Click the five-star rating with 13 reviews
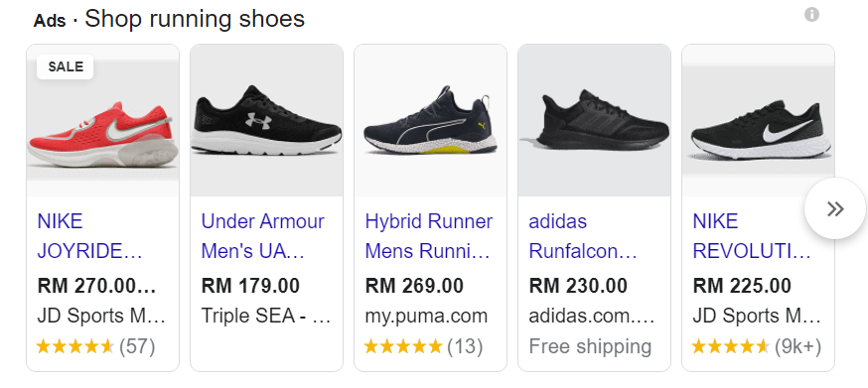868x388 pixels. click(x=424, y=347)
